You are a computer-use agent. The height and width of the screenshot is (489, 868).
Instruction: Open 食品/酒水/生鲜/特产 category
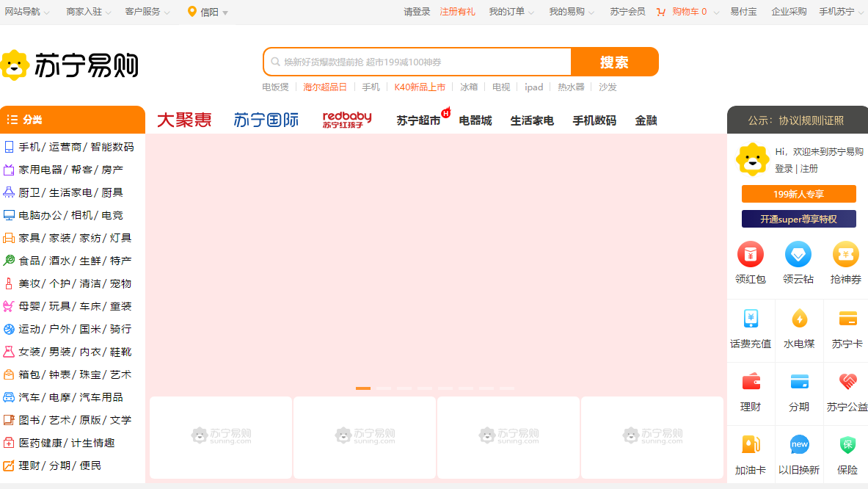(75, 261)
